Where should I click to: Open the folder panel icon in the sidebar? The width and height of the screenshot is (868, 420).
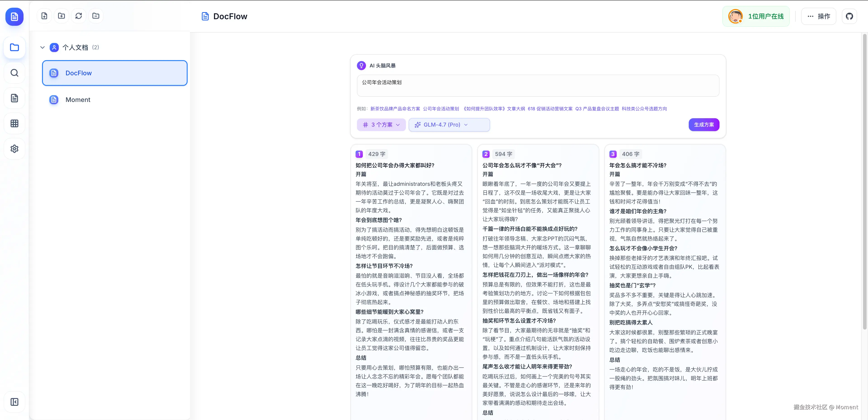[14, 47]
